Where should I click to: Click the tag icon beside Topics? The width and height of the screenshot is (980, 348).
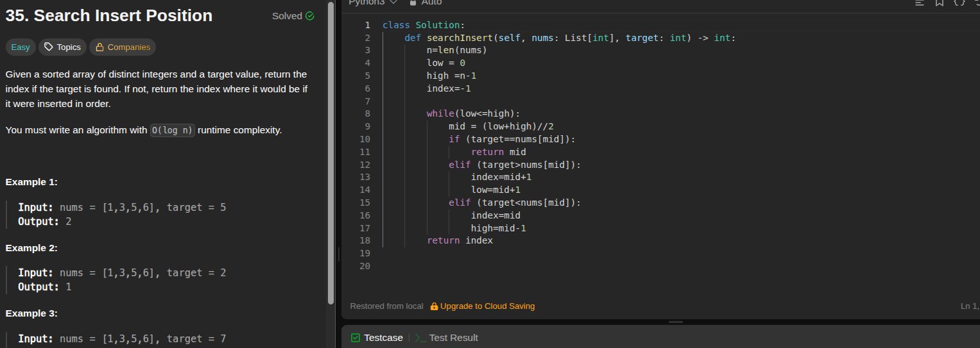pyautogui.click(x=48, y=47)
